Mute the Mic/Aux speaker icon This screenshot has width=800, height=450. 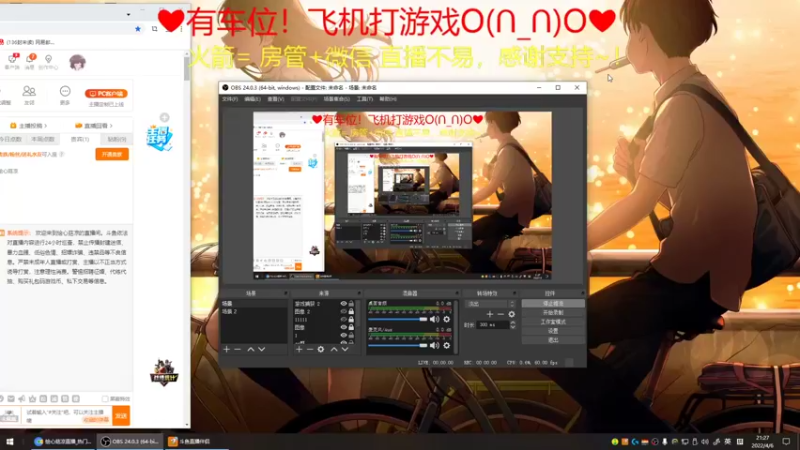[x=434, y=345]
